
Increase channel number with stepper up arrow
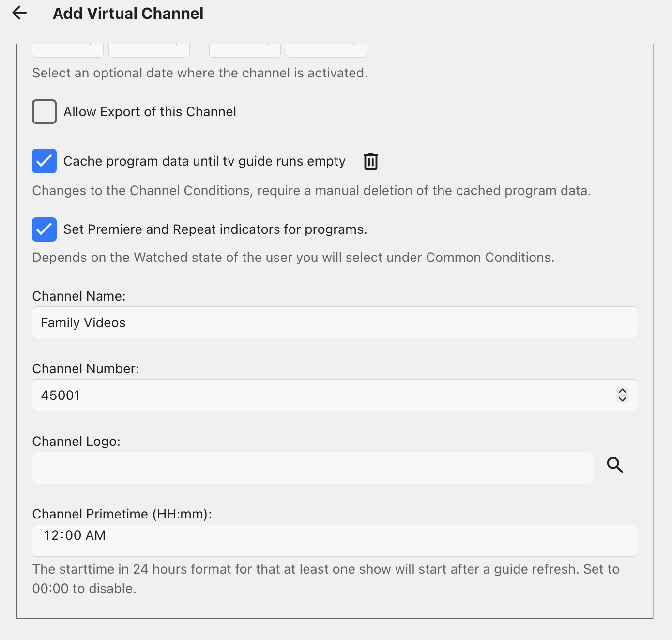pyautogui.click(x=623, y=391)
